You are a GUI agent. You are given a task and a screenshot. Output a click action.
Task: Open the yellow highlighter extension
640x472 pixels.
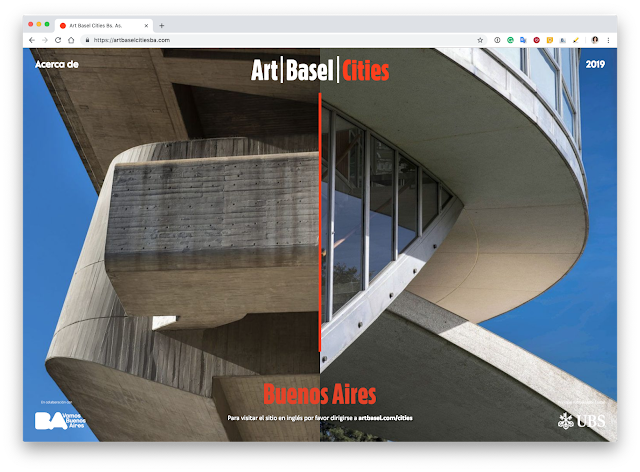point(576,40)
